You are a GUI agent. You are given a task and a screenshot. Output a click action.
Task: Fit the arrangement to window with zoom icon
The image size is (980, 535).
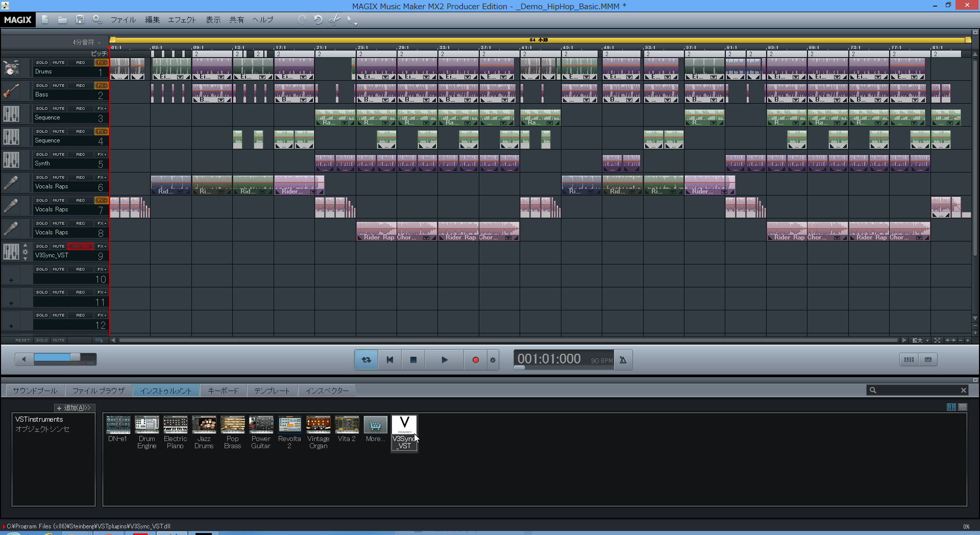[x=937, y=341]
